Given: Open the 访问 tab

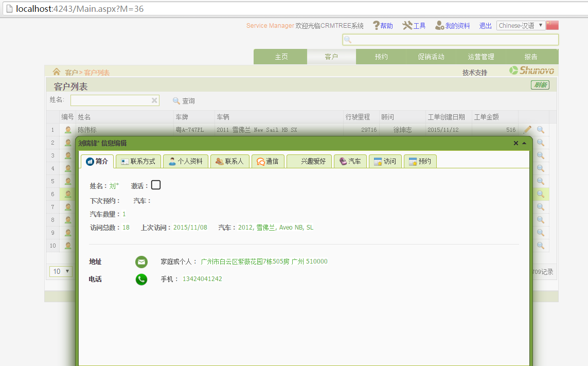Looking at the screenshot, I should tap(385, 162).
